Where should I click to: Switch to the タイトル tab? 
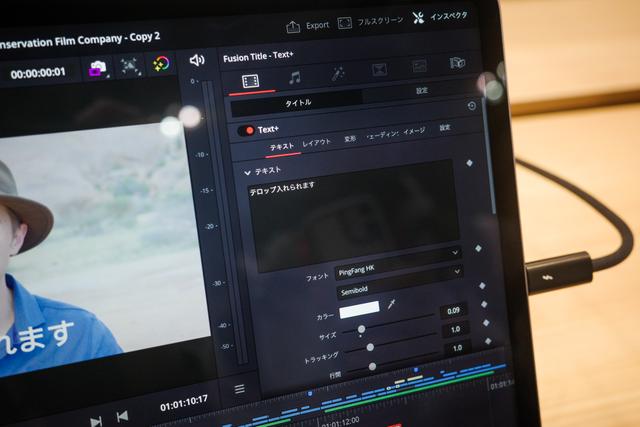(x=297, y=103)
